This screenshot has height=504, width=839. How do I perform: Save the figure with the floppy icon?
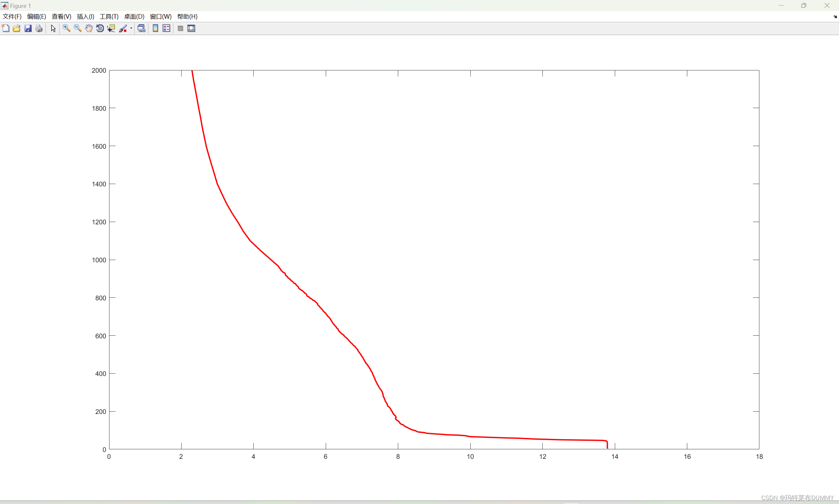pyautogui.click(x=28, y=28)
